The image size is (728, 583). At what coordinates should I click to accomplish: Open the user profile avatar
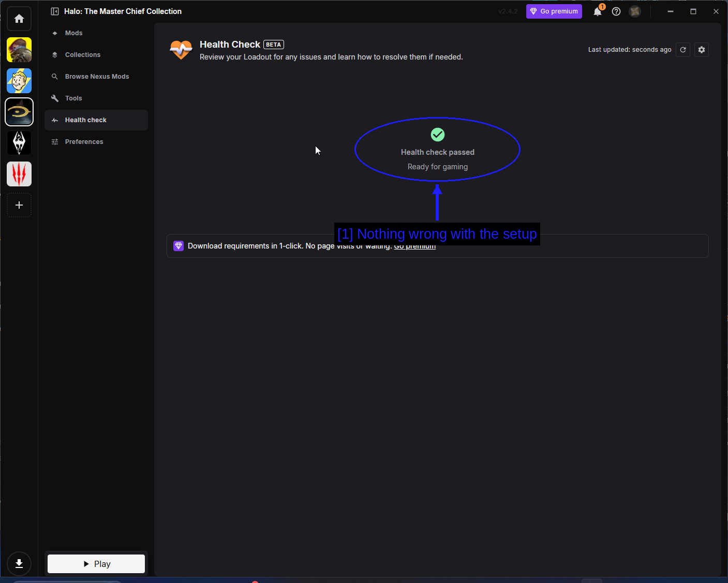click(x=635, y=11)
